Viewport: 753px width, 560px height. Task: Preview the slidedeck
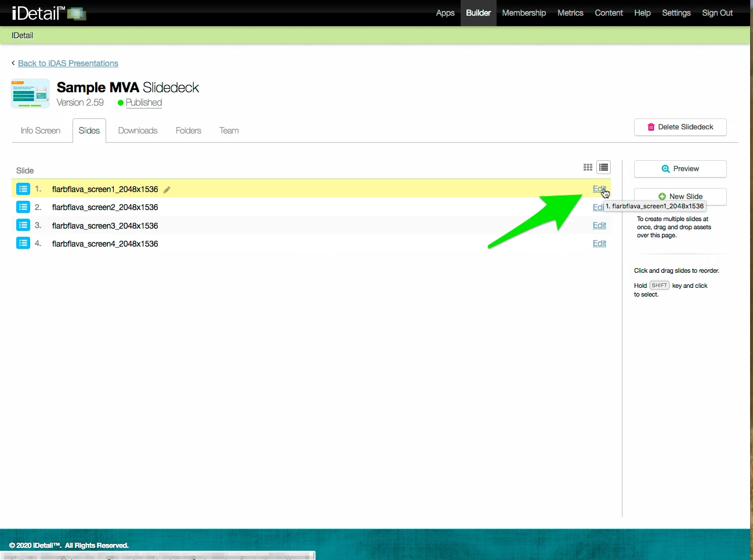pyautogui.click(x=680, y=169)
